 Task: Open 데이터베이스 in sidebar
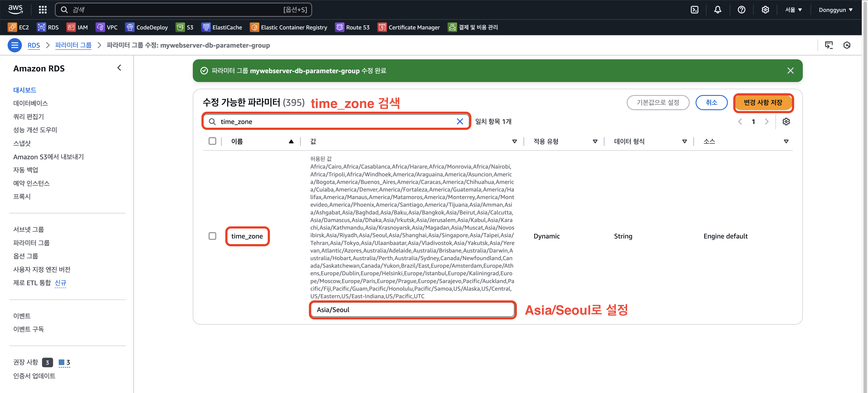[x=30, y=103]
